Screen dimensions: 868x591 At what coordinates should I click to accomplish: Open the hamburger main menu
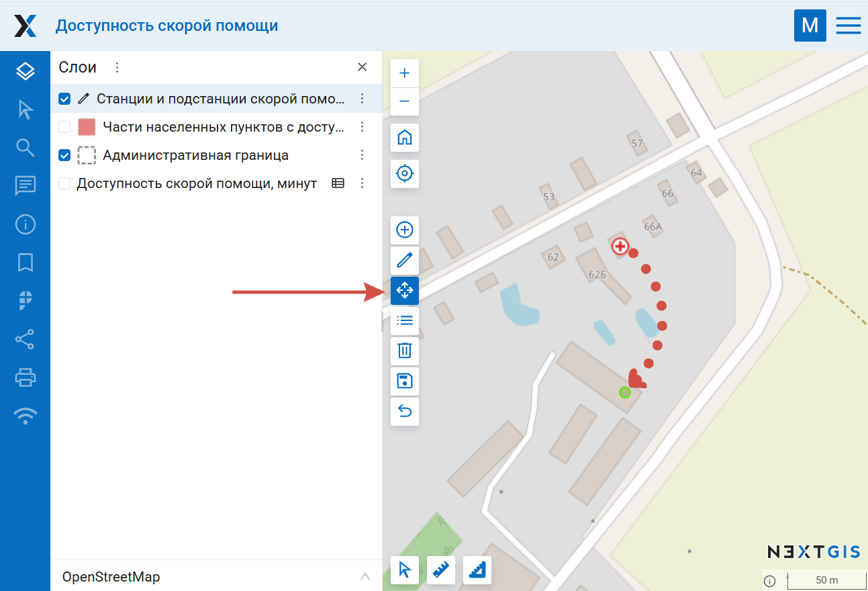[x=848, y=26]
